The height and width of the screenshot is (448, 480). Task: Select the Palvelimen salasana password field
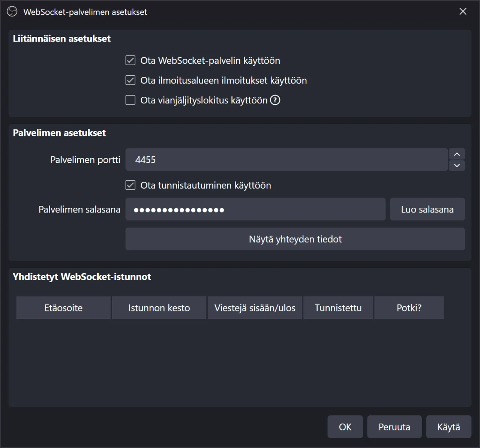click(255, 209)
